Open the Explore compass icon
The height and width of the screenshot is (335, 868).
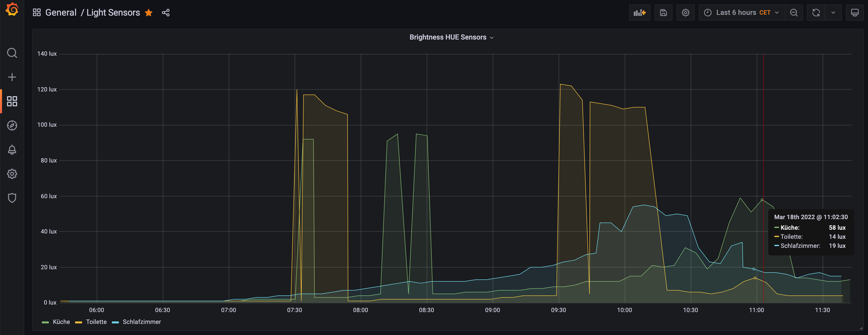click(12, 126)
